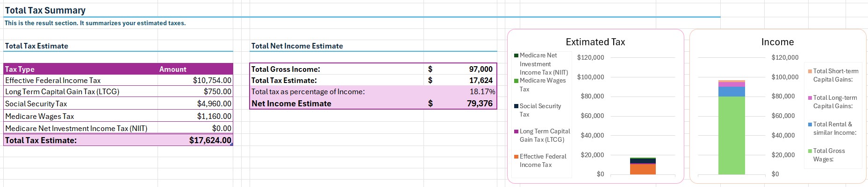
Task: Select the Total Rental & similar Income legend entry
Action: coord(834,128)
